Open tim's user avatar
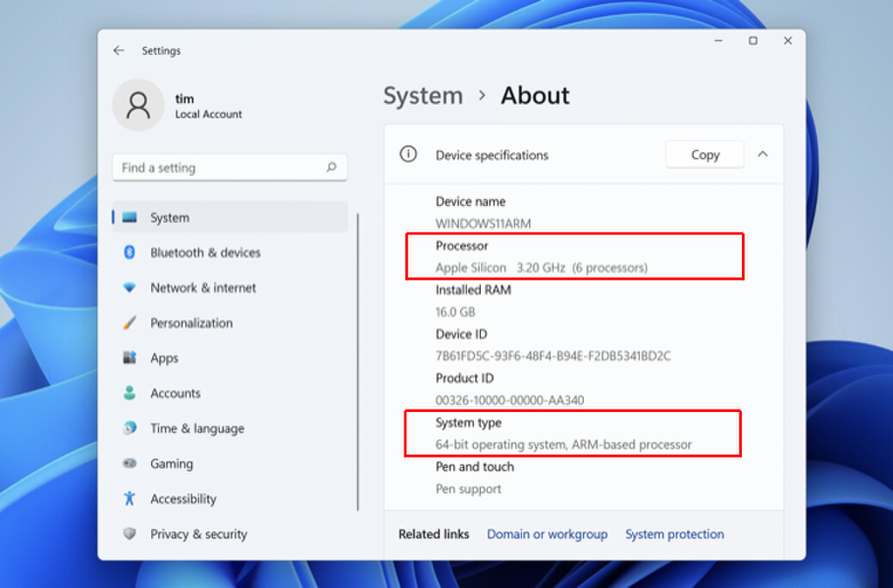 pos(138,106)
